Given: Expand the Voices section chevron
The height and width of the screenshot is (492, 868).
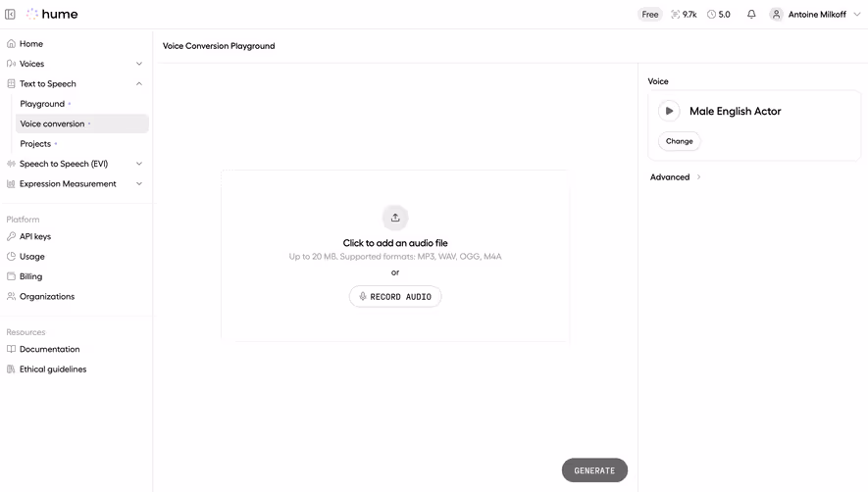Looking at the screenshot, I should pos(139,64).
